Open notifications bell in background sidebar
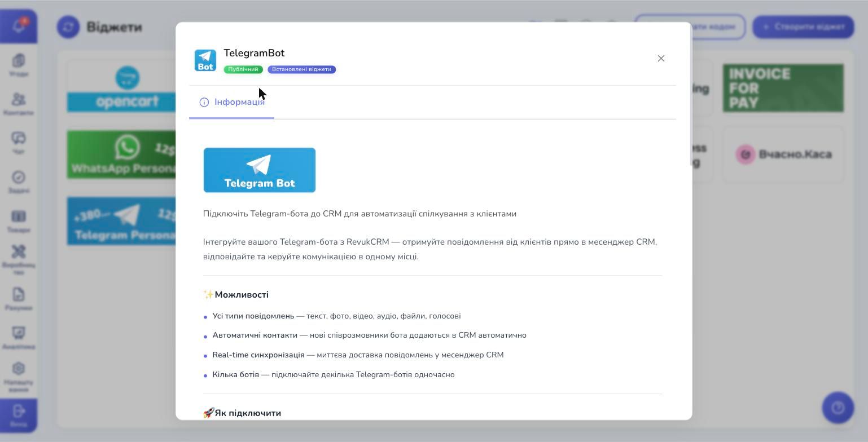 [x=19, y=26]
